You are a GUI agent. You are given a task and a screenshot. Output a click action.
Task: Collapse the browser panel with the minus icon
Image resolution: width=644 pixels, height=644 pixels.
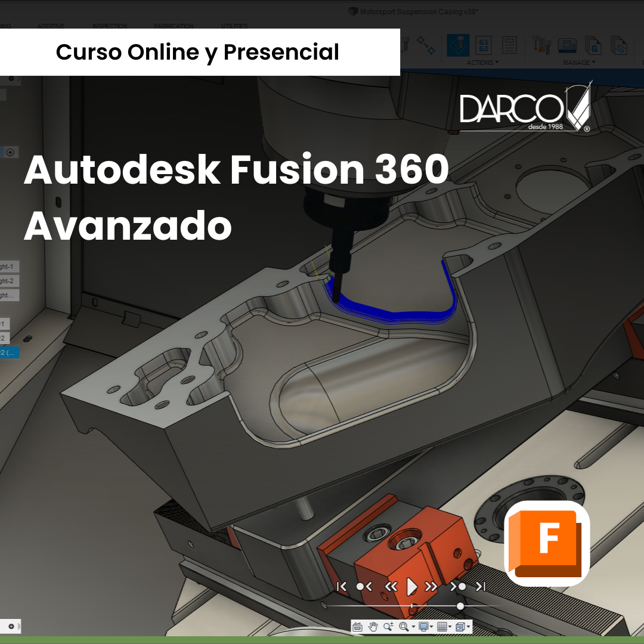coord(11,79)
